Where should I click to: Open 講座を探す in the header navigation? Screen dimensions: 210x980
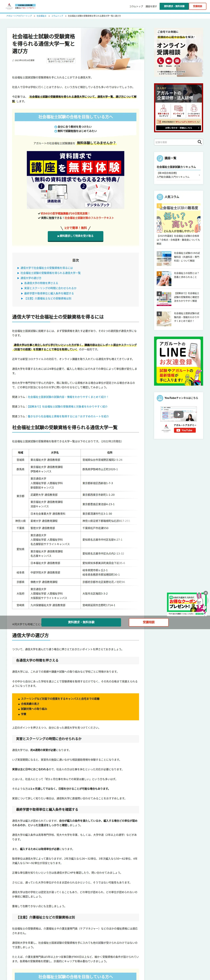point(151,7)
